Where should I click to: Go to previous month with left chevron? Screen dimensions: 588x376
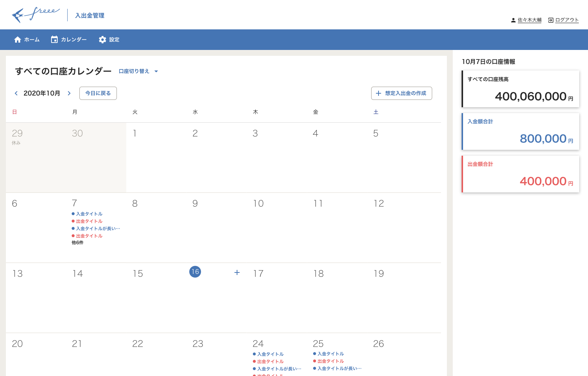(x=16, y=93)
